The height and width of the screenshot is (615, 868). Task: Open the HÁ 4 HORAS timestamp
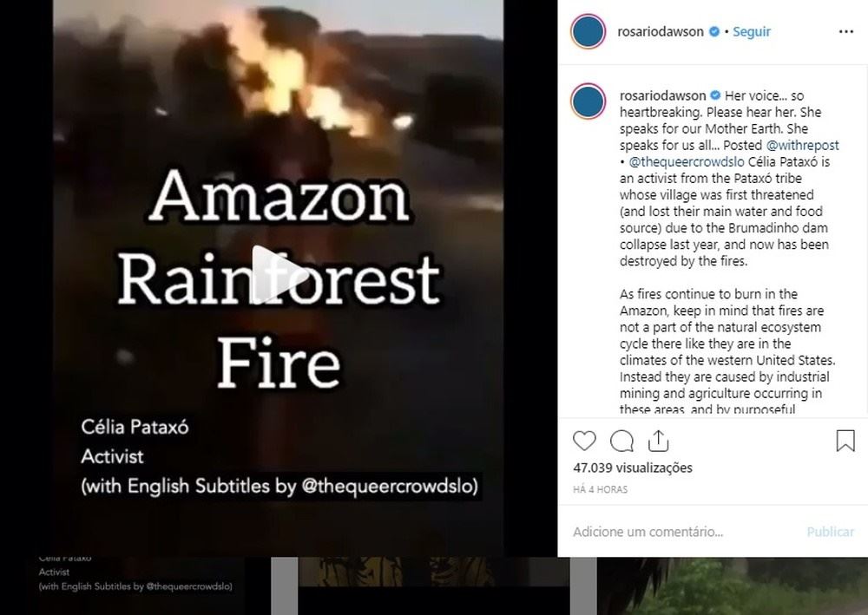pos(600,489)
